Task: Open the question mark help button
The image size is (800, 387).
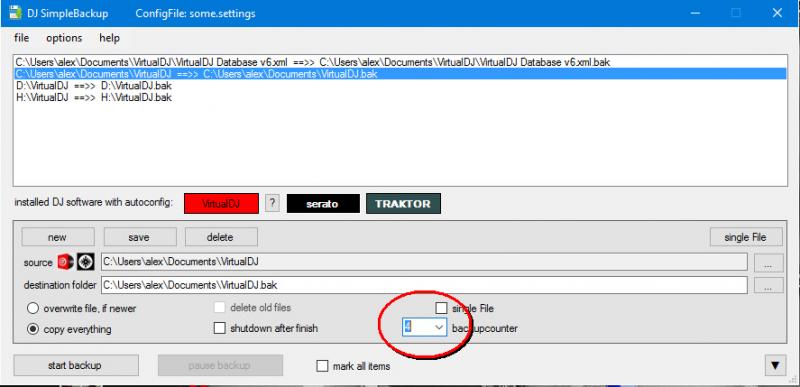Action: pos(272,203)
